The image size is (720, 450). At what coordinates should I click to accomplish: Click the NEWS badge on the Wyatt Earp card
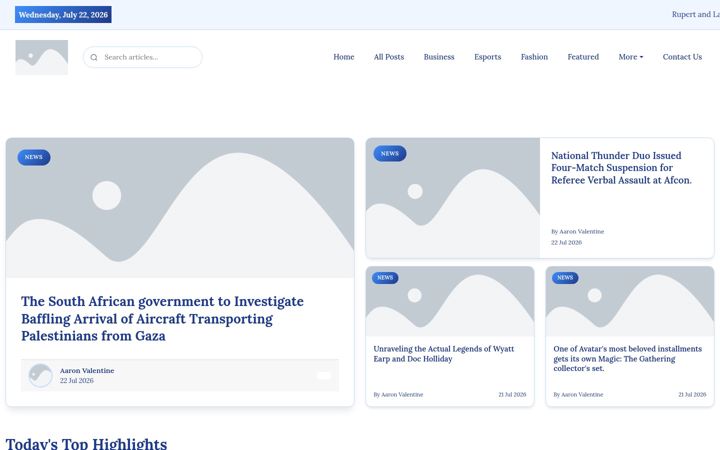point(385,278)
